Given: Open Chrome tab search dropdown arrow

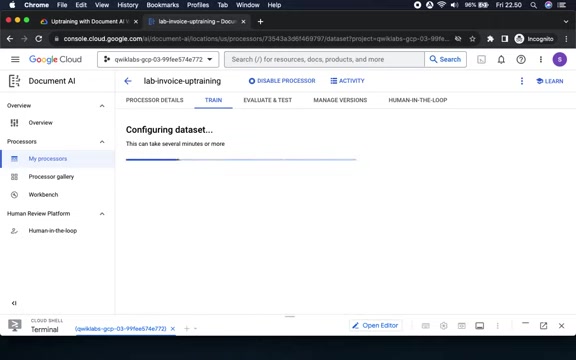Looking at the screenshot, I should pos(566,22).
